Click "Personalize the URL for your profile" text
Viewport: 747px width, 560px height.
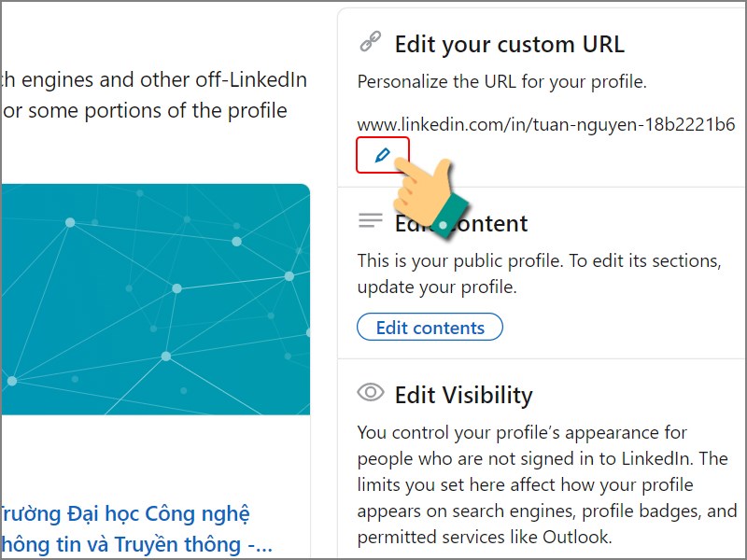(x=502, y=82)
